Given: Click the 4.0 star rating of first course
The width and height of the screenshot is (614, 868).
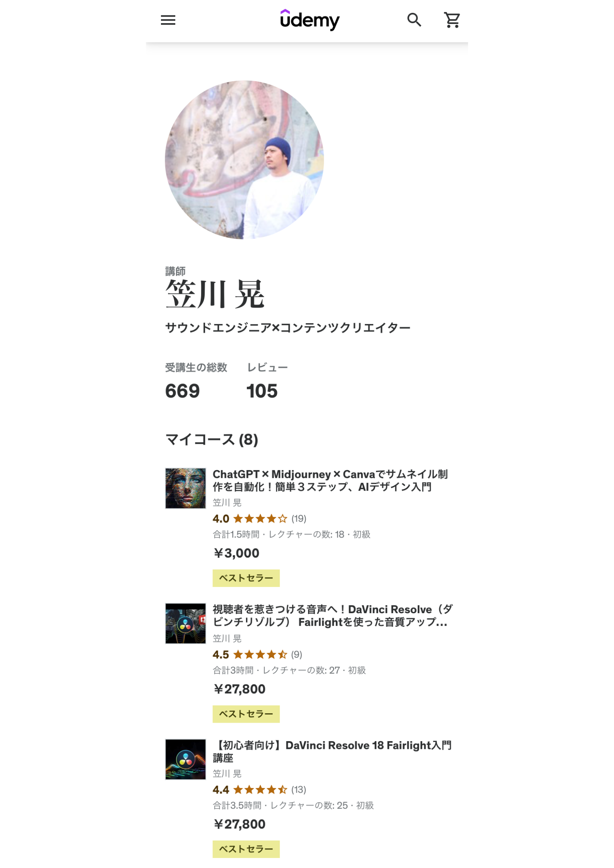Looking at the screenshot, I should (x=259, y=518).
